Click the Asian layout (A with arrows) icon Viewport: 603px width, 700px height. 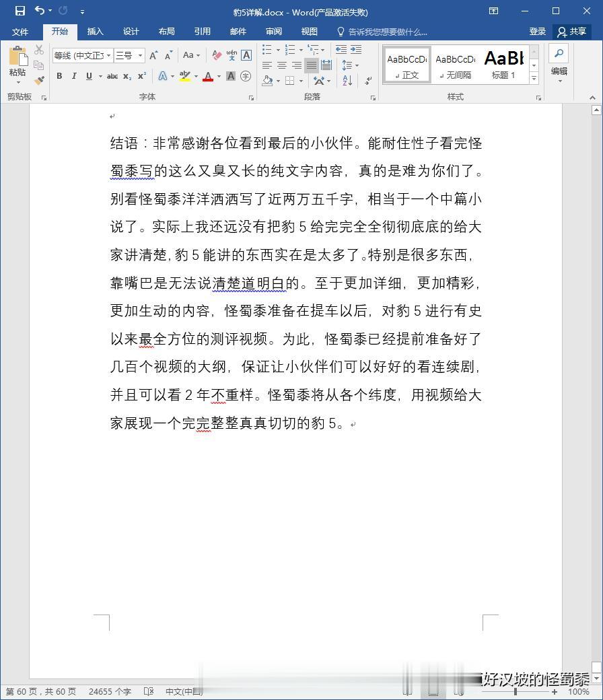[x=319, y=80]
